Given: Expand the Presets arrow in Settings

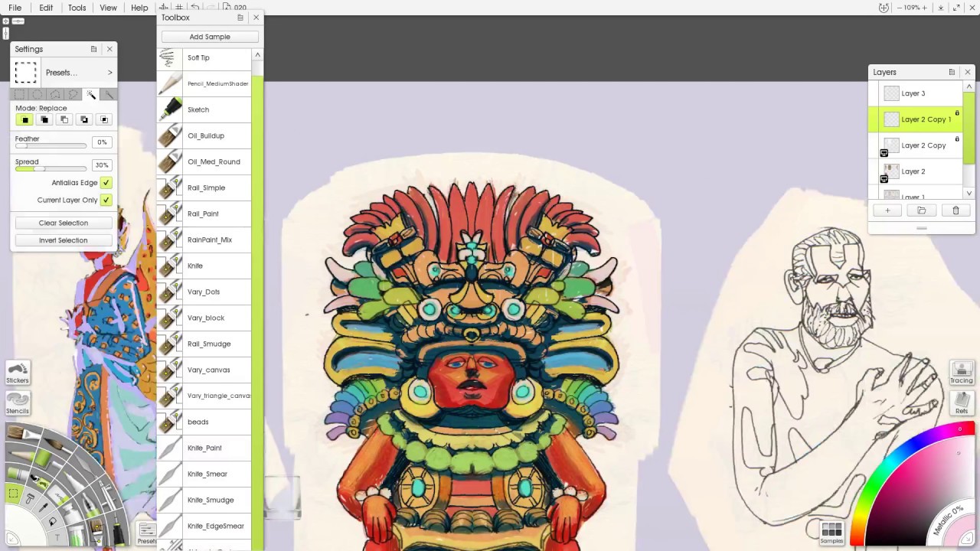Looking at the screenshot, I should (109, 73).
